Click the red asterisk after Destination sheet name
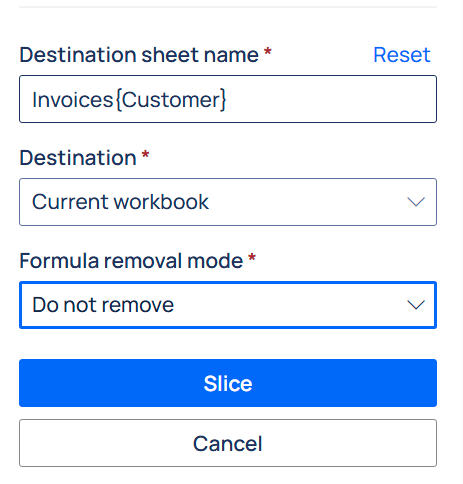The width and height of the screenshot is (463, 484). click(x=268, y=52)
